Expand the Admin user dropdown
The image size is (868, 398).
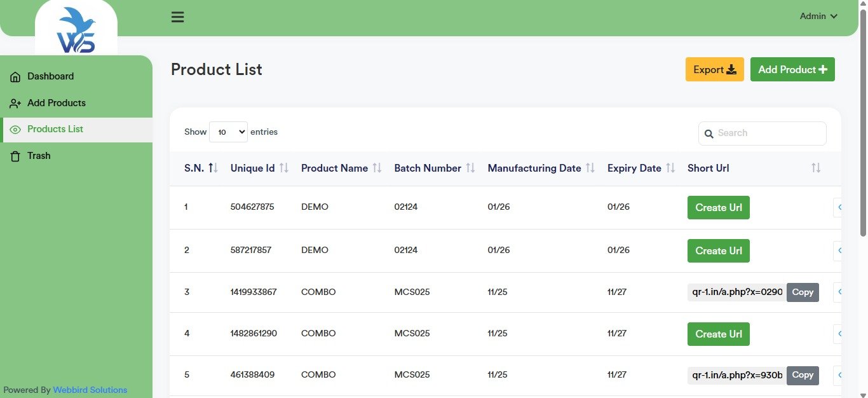(x=818, y=17)
